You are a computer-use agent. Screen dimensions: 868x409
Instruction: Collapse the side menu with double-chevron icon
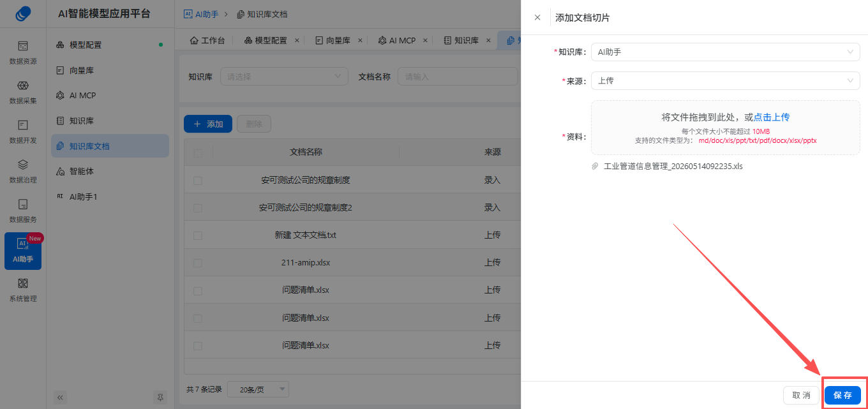61,397
